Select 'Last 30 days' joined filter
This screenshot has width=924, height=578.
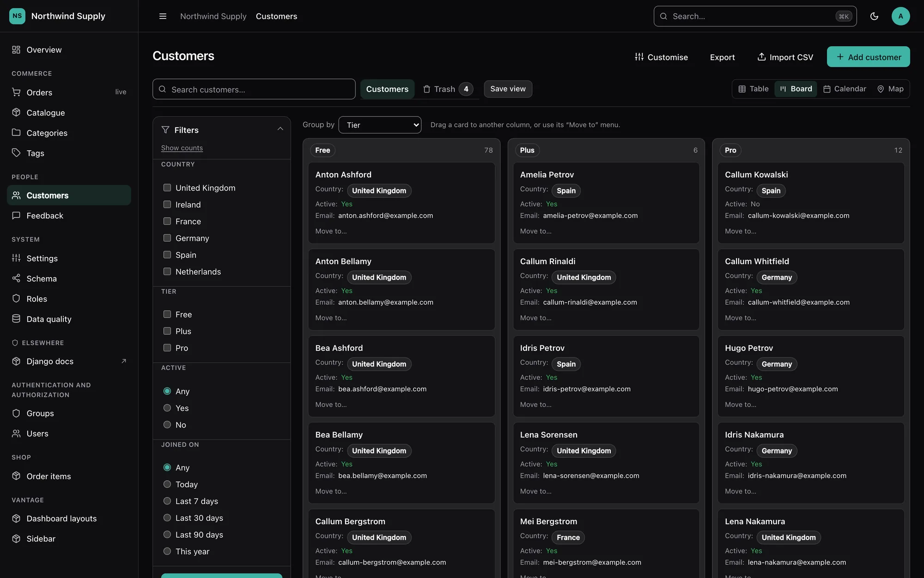[x=167, y=518]
